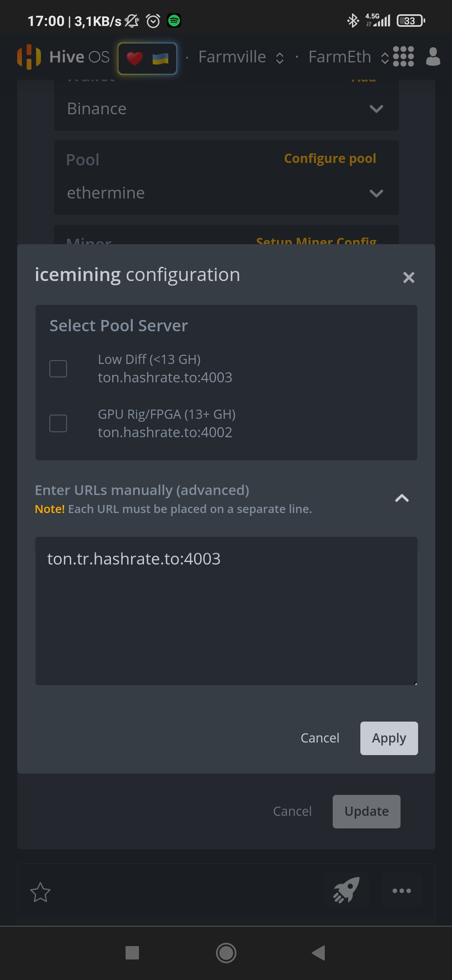Image resolution: width=452 pixels, height=980 pixels.
Task: Open the three-dot more options menu
Action: click(402, 891)
